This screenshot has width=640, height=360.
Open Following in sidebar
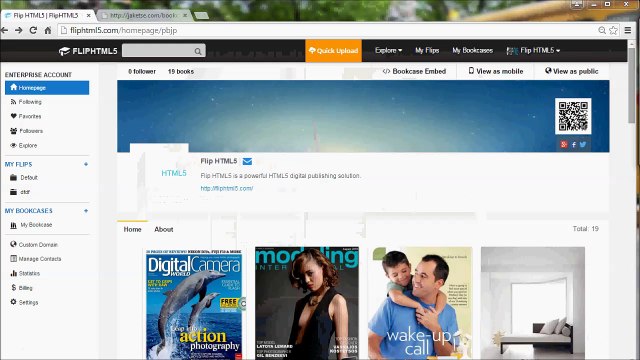(26, 102)
